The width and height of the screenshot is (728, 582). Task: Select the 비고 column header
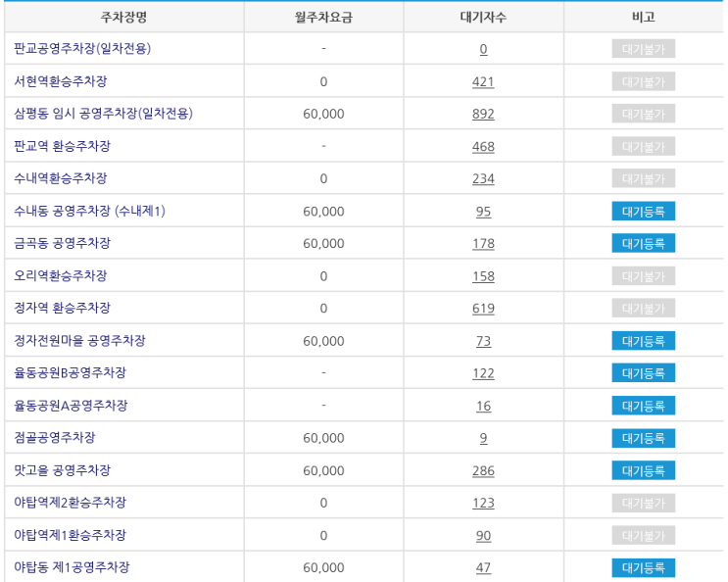coord(644,18)
